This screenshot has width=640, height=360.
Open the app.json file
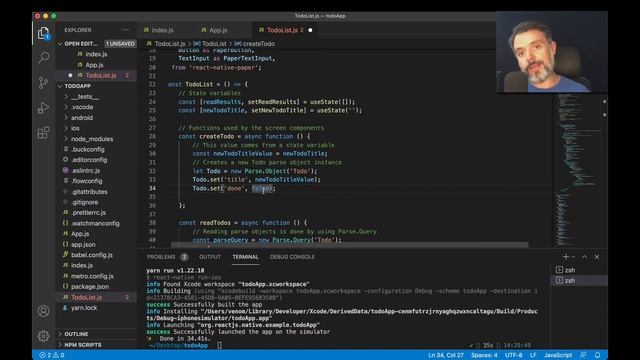pyautogui.click(x=96, y=244)
